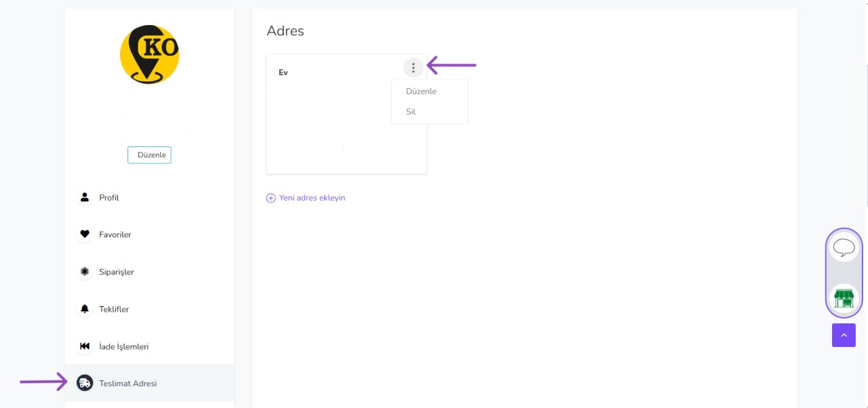Choose Sil from the address options menu
The height and width of the screenshot is (408, 868).
(411, 112)
